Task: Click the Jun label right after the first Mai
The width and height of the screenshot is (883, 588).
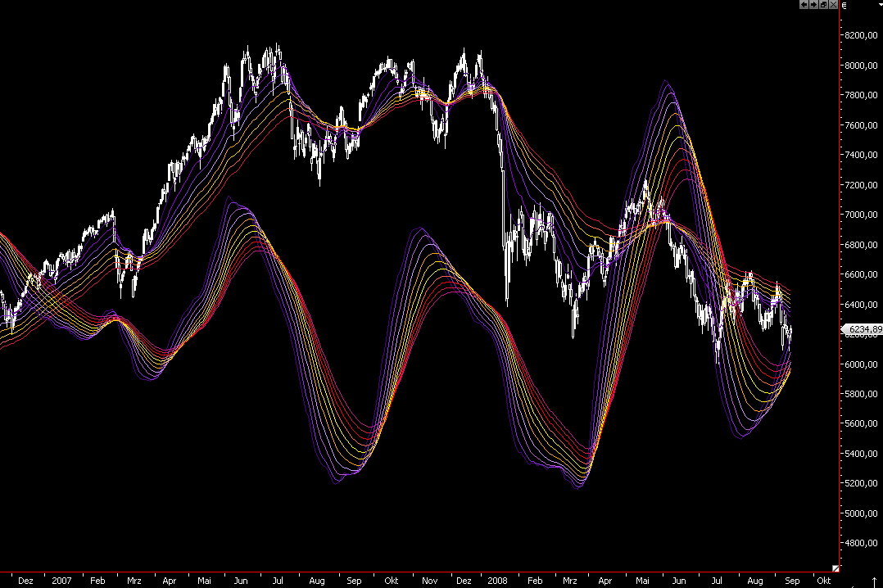Action: click(x=241, y=581)
